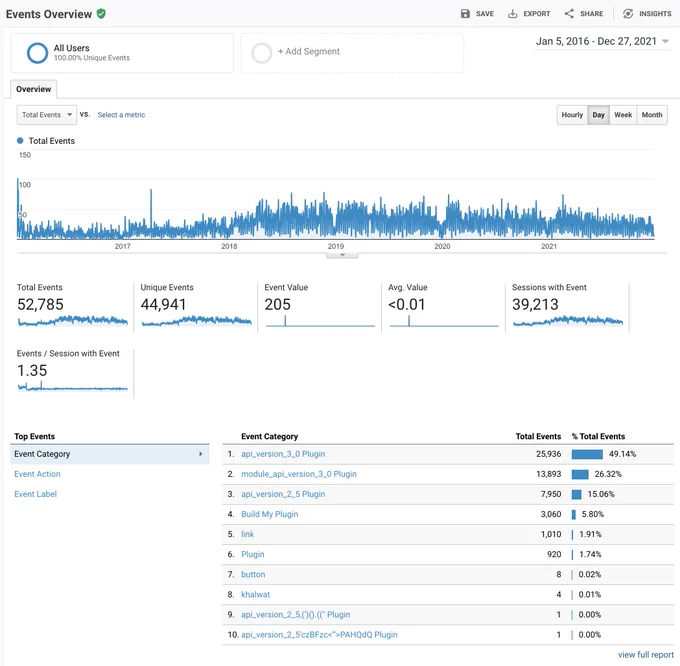This screenshot has width=680, height=666.
Task: Click the + Add Segment box text
Action: click(309, 51)
